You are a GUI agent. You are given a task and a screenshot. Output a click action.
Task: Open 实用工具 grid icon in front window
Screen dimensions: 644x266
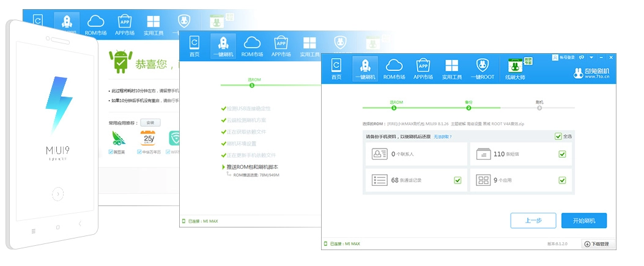click(x=451, y=68)
